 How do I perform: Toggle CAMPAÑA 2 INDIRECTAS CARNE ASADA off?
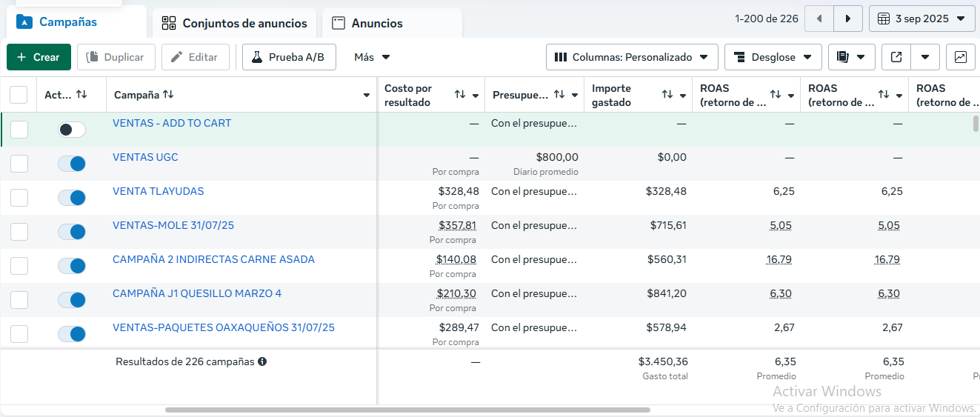pos(72,266)
